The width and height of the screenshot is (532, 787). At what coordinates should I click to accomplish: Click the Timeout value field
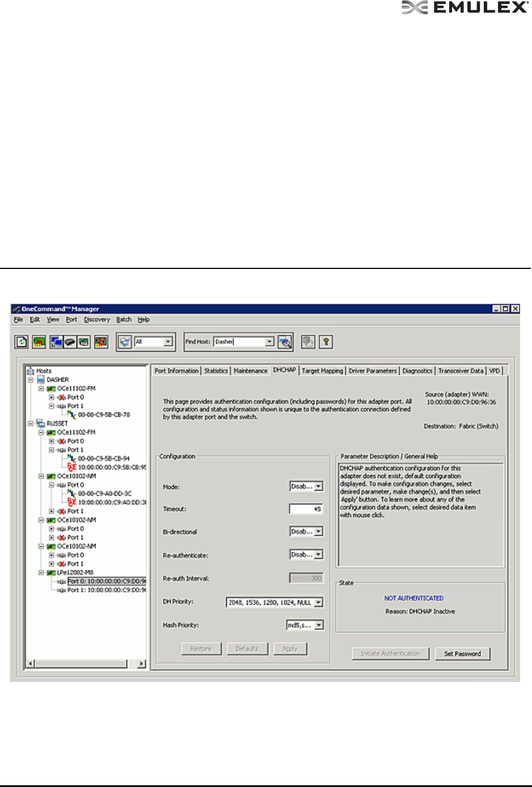(x=306, y=509)
